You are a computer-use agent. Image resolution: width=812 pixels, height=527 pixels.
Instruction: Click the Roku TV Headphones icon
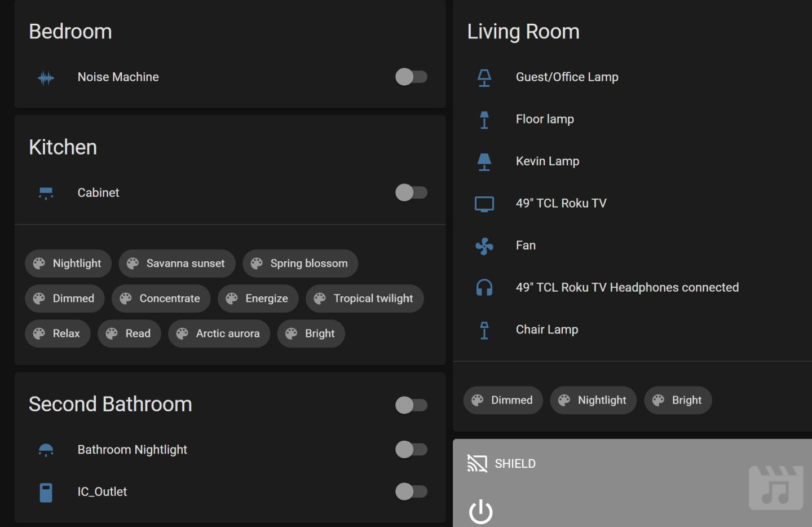pyautogui.click(x=484, y=288)
